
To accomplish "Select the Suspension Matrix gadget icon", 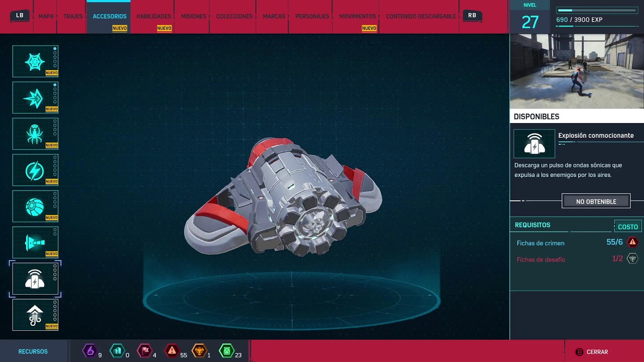I will click(x=35, y=315).
